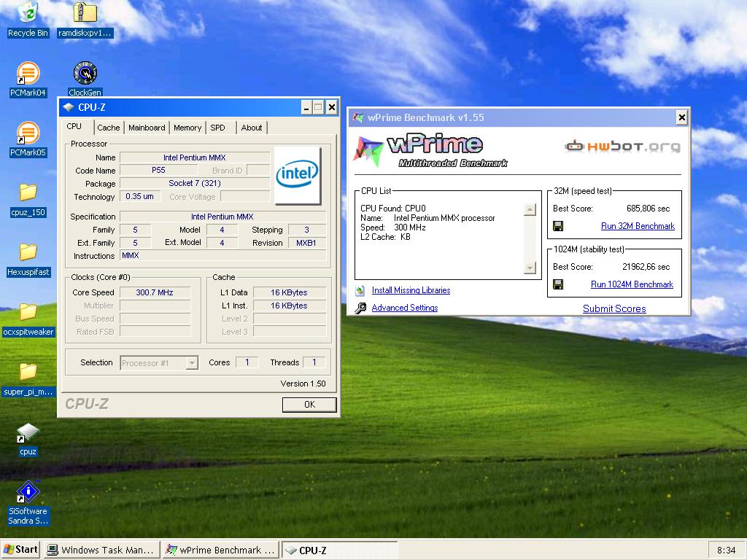The height and width of the screenshot is (560, 747).
Task: Click Submit Scores in wPrime
Action: (614, 308)
